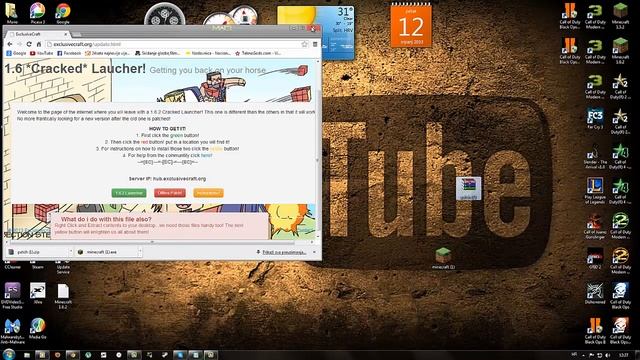Select the Call of Juarez Gunslinger icon
The height and width of the screenshot is (360, 640).
pyautogui.click(x=595, y=227)
